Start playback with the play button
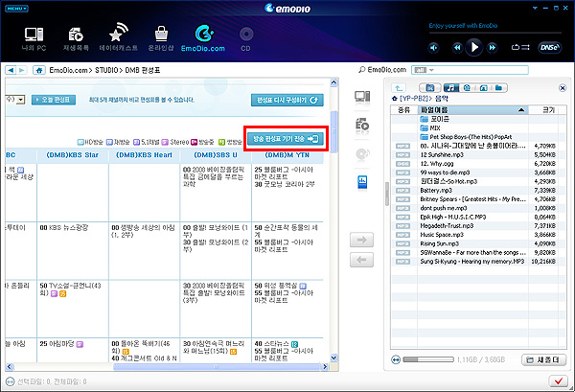The height and width of the screenshot is (392, 575). tap(474, 47)
